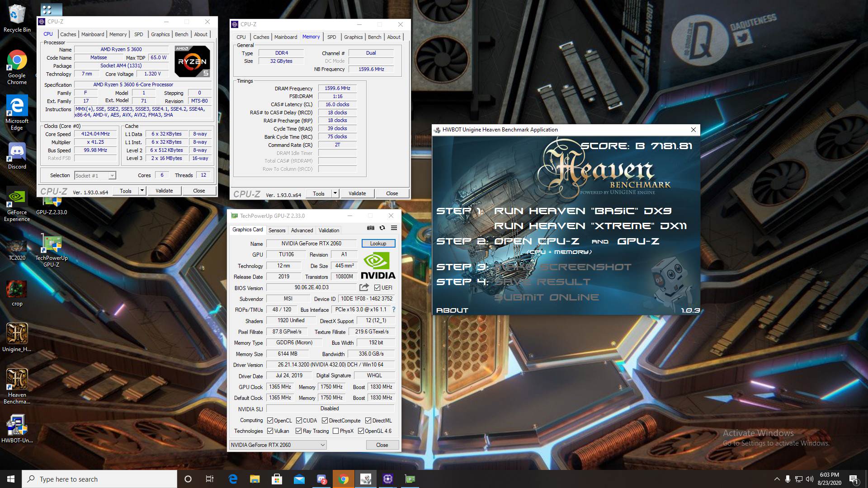Launch Google Chrome from desktop
868x488 pixels.
point(17,67)
